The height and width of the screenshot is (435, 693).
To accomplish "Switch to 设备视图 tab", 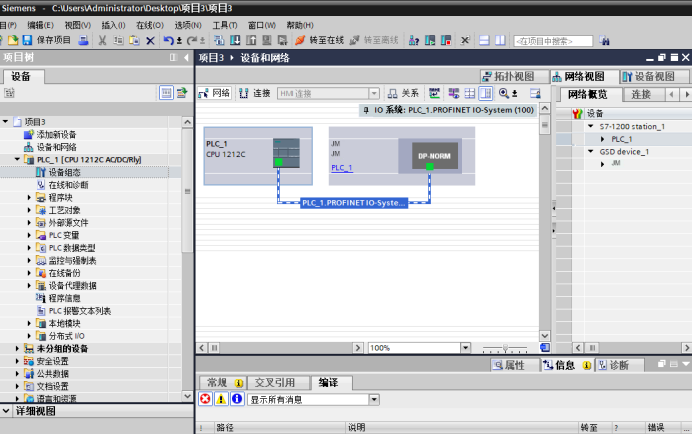I will pos(655,76).
